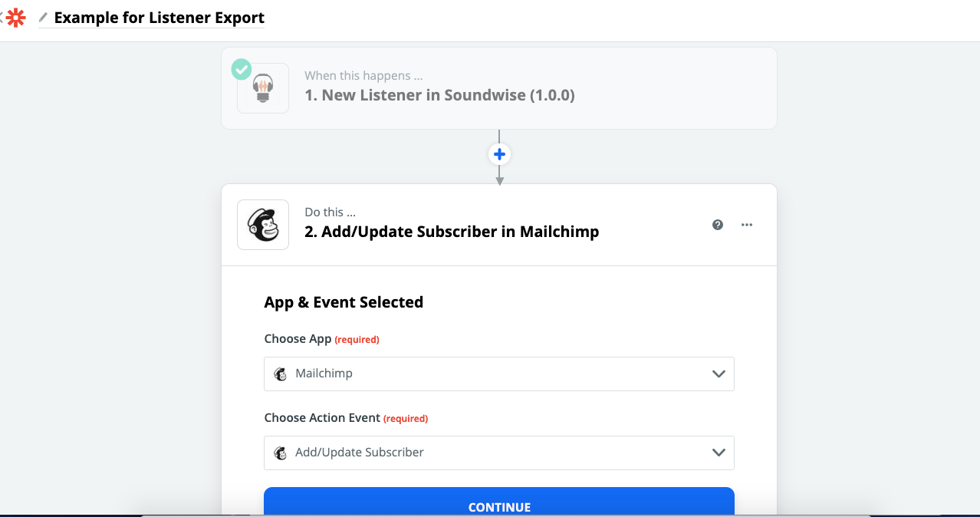The width and height of the screenshot is (980, 517).
Task: Click the large Mailchimp logo in step 2
Action: pyautogui.click(x=263, y=225)
